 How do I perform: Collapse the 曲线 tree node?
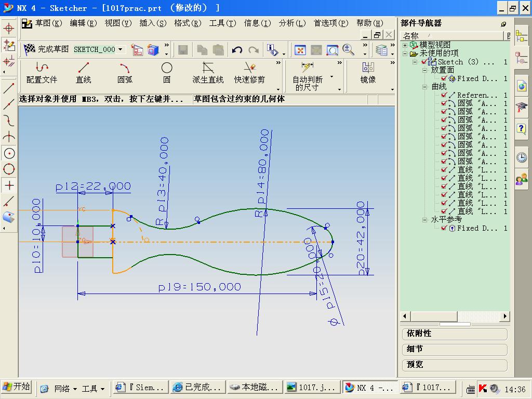tap(424, 87)
